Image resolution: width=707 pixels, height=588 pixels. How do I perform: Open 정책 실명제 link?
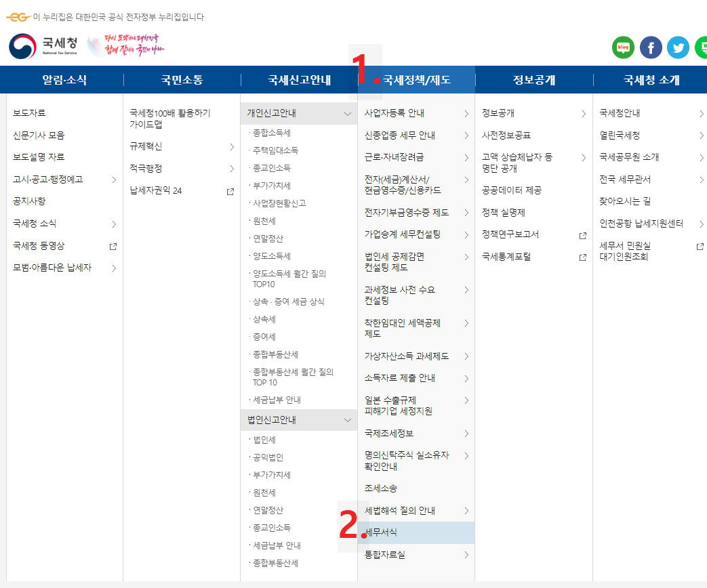[504, 213]
